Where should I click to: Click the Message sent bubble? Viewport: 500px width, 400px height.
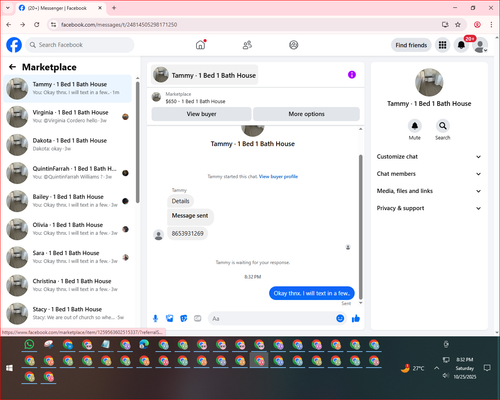(190, 216)
